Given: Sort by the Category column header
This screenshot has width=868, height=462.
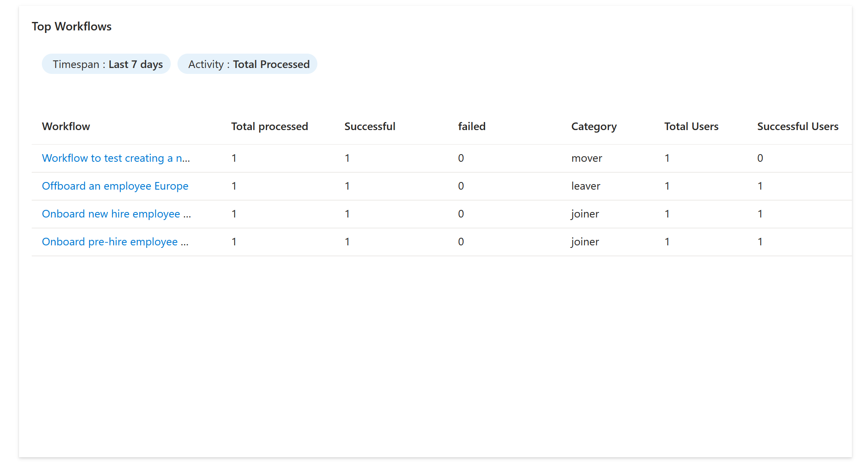Looking at the screenshot, I should (594, 126).
